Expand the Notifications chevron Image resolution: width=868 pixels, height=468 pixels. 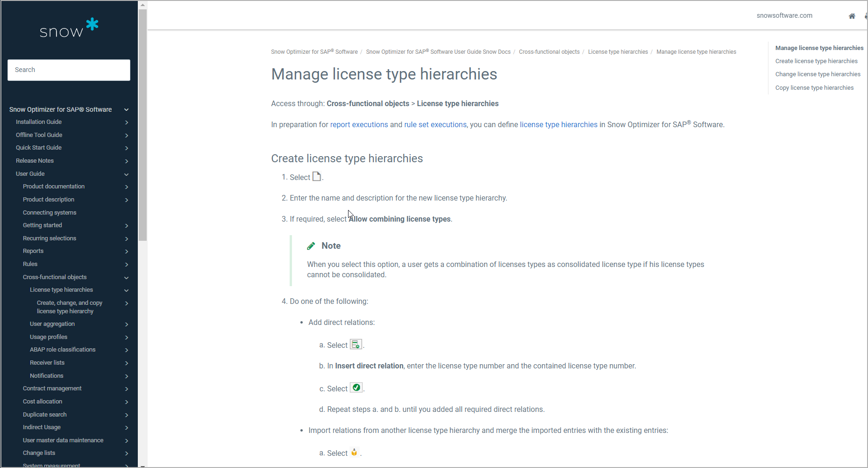point(127,376)
